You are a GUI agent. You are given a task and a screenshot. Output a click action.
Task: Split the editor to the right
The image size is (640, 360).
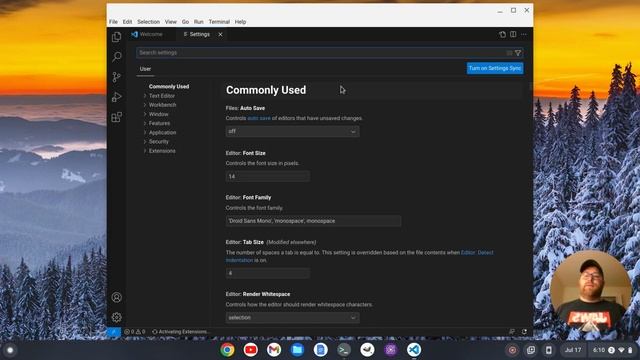(513, 34)
